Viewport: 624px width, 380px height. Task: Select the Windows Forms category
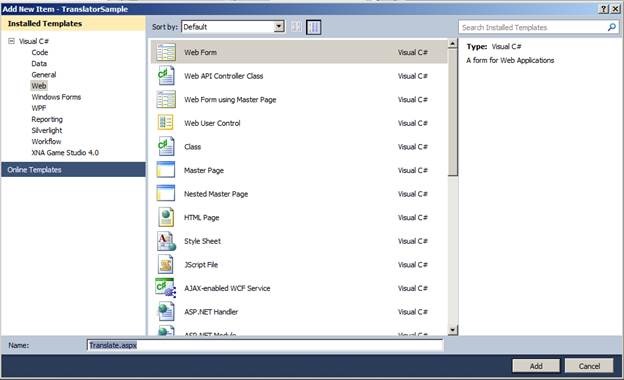(x=56, y=97)
